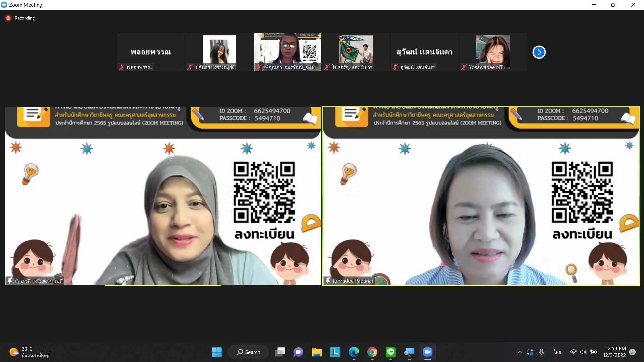Select Rinradee Papanai's video tile
Screen dimensions: 644x362
click(x=481, y=196)
